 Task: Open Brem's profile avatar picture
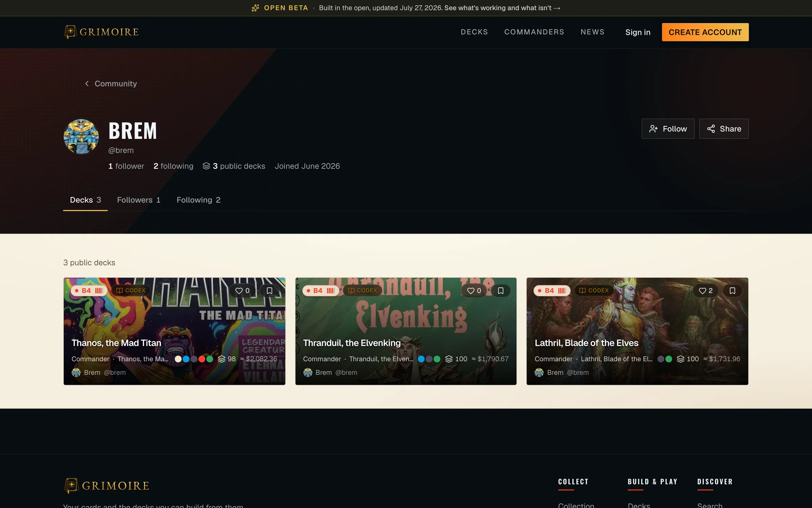click(x=81, y=136)
